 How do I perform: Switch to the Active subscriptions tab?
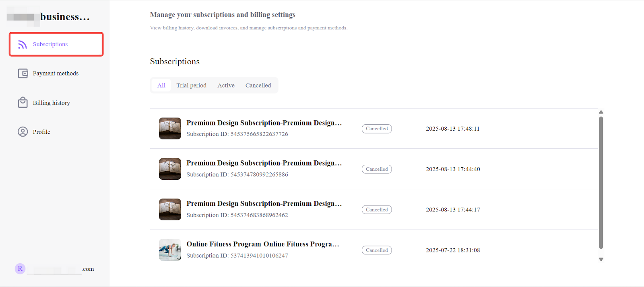click(x=226, y=85)
